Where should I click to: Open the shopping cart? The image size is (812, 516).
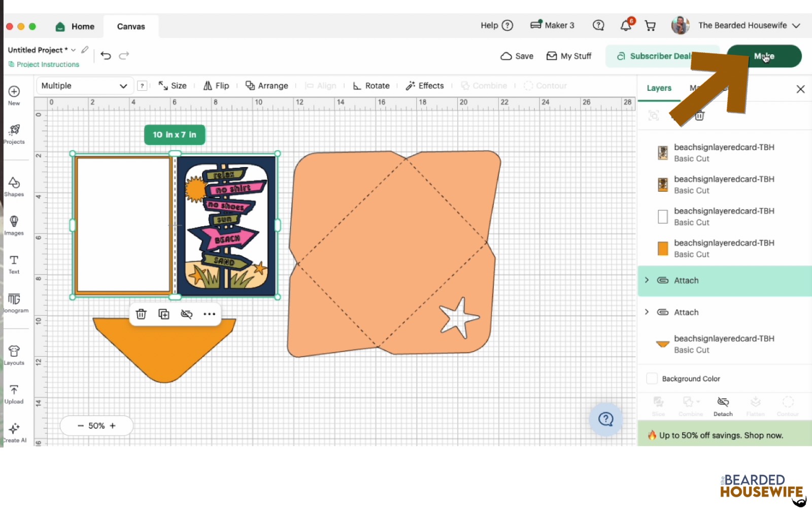click(x=650, y=25)
